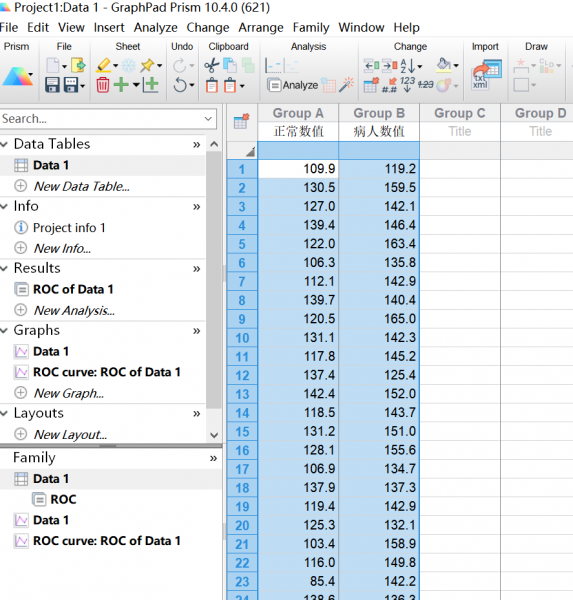Click the Paste Special clipboard icon
The width and height of the screenshot is (573, 600).
[230, 85]
